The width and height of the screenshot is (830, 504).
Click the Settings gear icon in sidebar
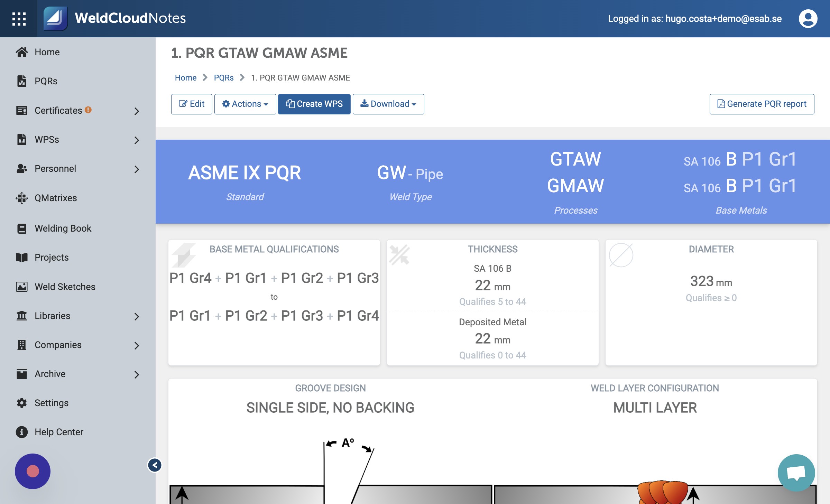click(21, 403)
